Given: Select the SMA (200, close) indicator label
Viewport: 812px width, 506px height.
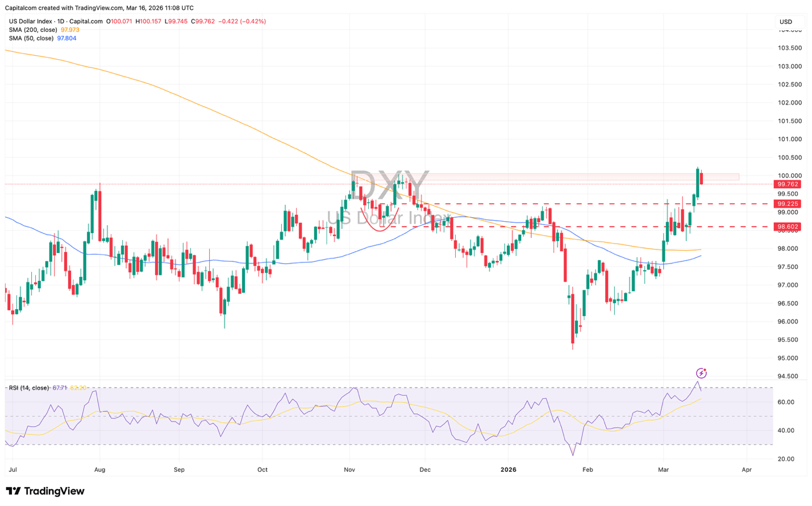Looking at the screenshot, I should (33, 30).
